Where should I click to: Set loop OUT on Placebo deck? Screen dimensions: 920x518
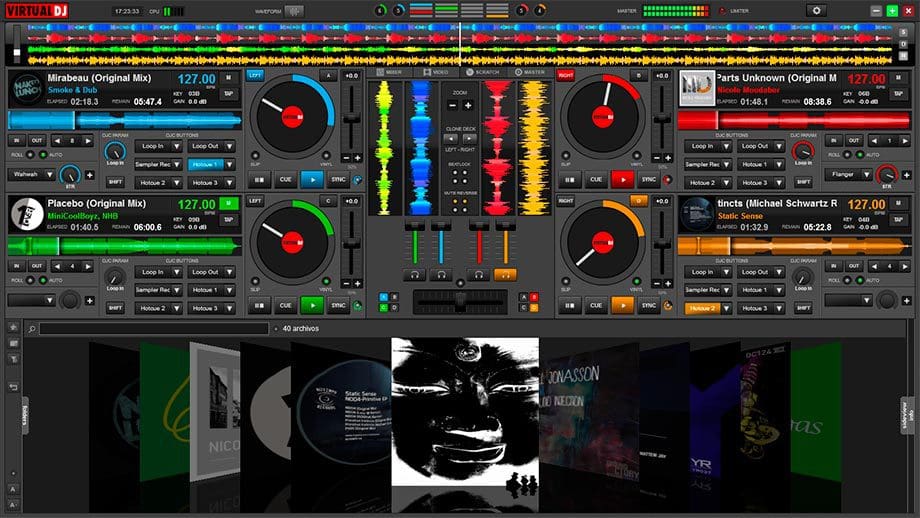(x=37, y=266)
